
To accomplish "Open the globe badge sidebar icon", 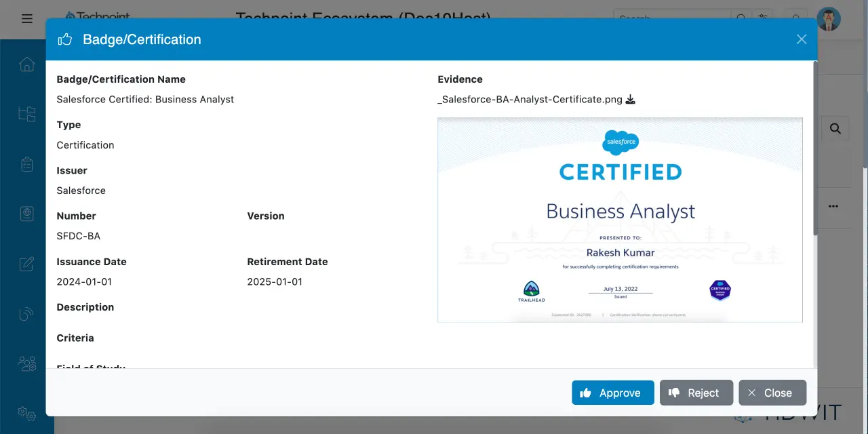I will 27,214.
